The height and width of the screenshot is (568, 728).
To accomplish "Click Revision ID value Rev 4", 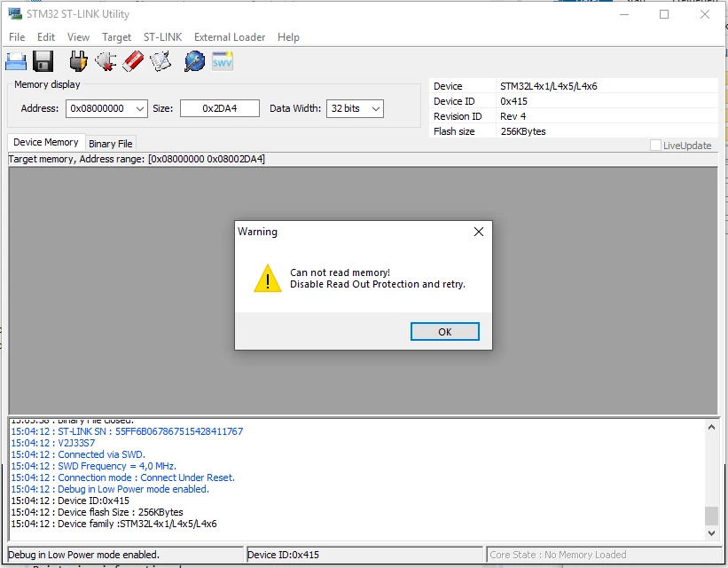I will click(x=513, y=116).
